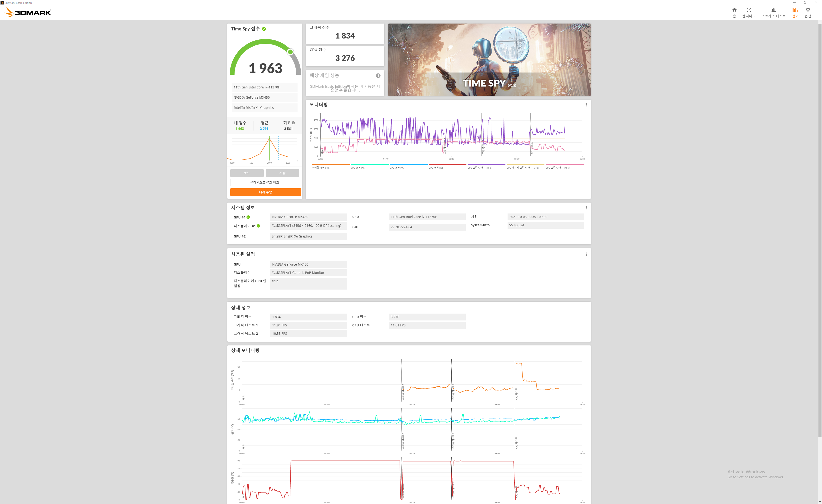Click the info icon in 예상 게임 성능
This screenshot has height=504, width=822.
click(x=378, y=76)
